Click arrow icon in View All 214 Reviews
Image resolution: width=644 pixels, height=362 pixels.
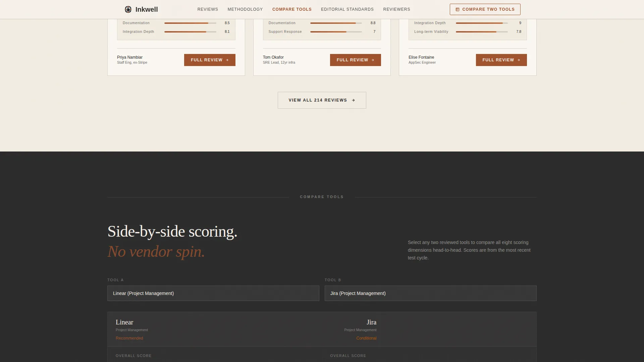(353, 100)
